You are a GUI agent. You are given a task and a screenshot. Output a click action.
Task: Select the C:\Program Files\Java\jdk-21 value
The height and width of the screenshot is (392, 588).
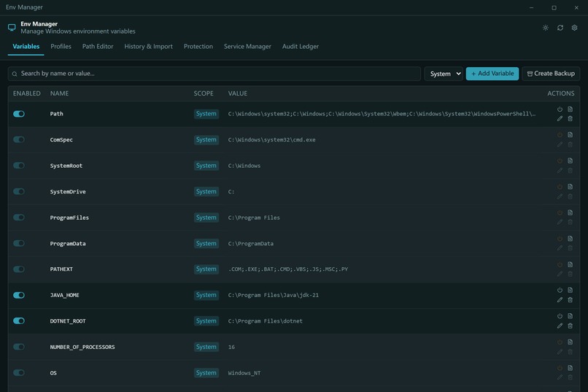click(274, 295)
